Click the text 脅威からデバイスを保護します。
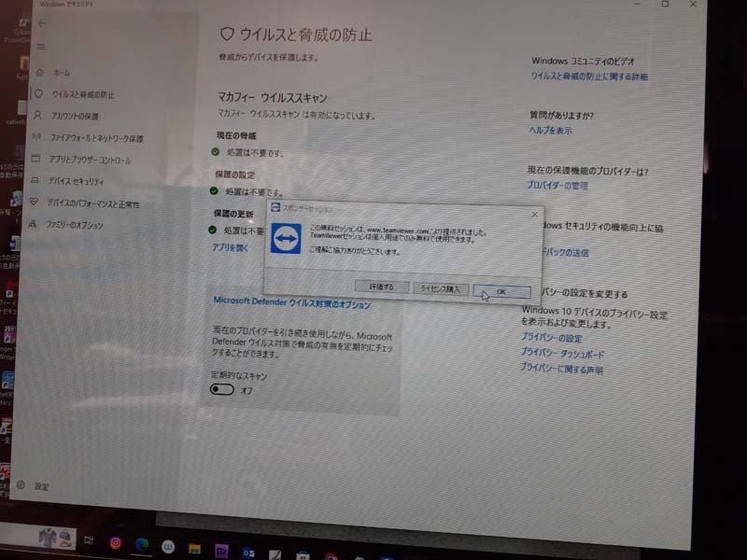The height and width of the screenshot is (560, 747). pyautogui.click(x=269, y=57)
